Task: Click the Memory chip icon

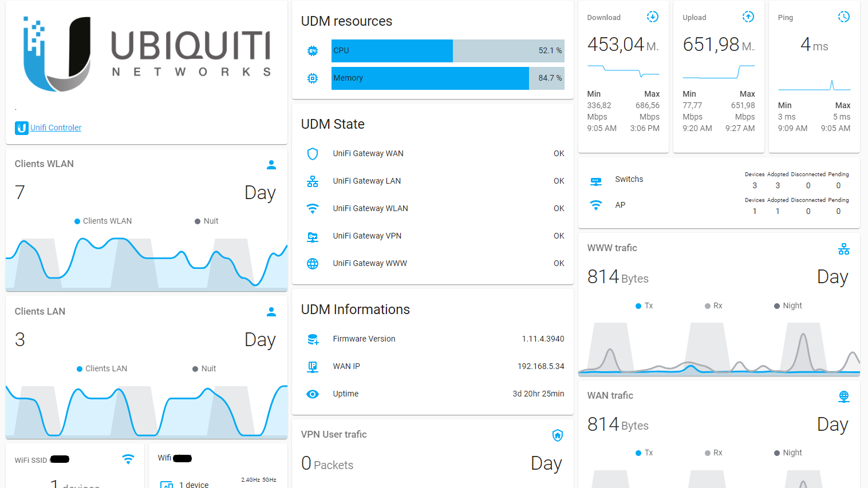Action: pyautogui.click(x=313, y=78)
